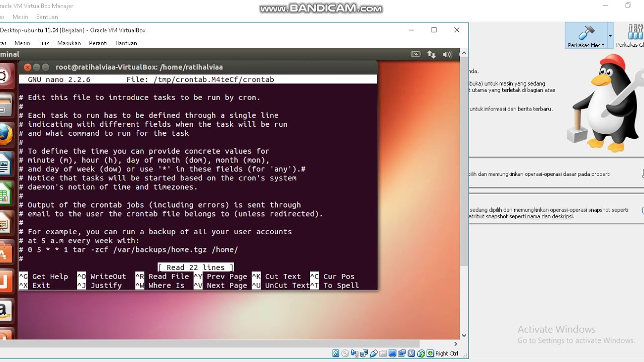Close the Ubuntu terminal window
Viewport: 644px width, 362px height.
[28, 67]
